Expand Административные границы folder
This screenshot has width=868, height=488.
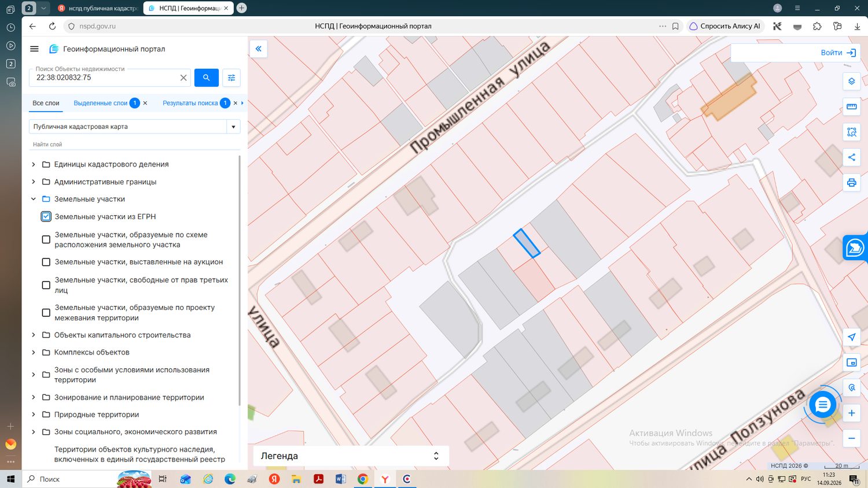pyautogui.click(x=34, y=182)
